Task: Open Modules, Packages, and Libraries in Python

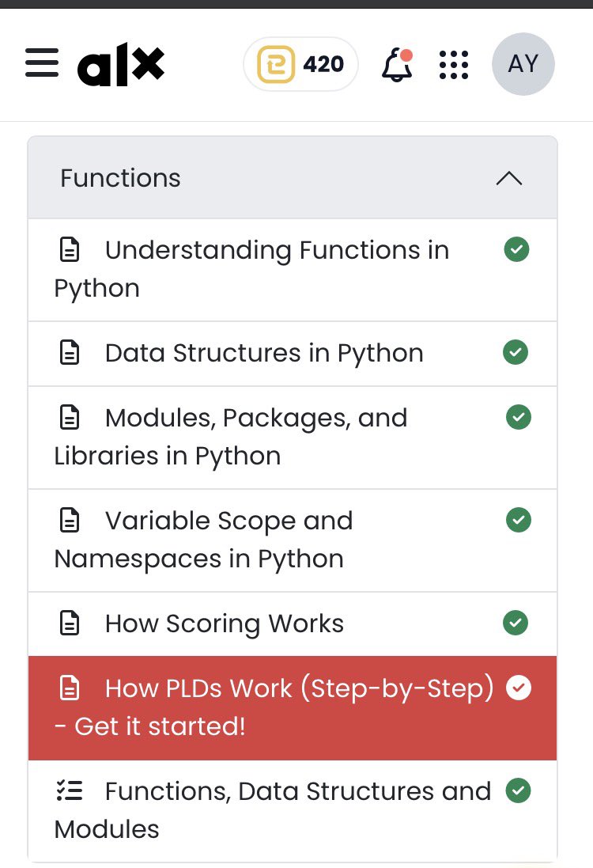Action: (293, 438)
